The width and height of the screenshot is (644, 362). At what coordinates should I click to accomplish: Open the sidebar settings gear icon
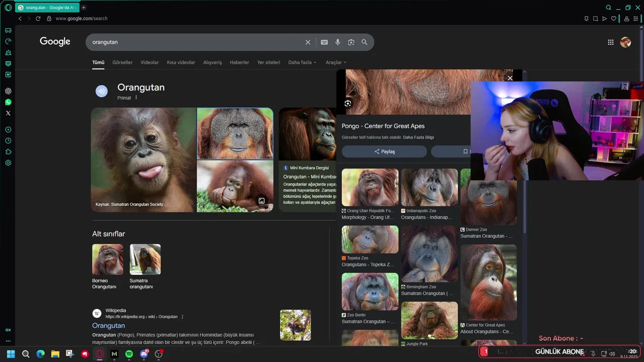coord(8,163)
